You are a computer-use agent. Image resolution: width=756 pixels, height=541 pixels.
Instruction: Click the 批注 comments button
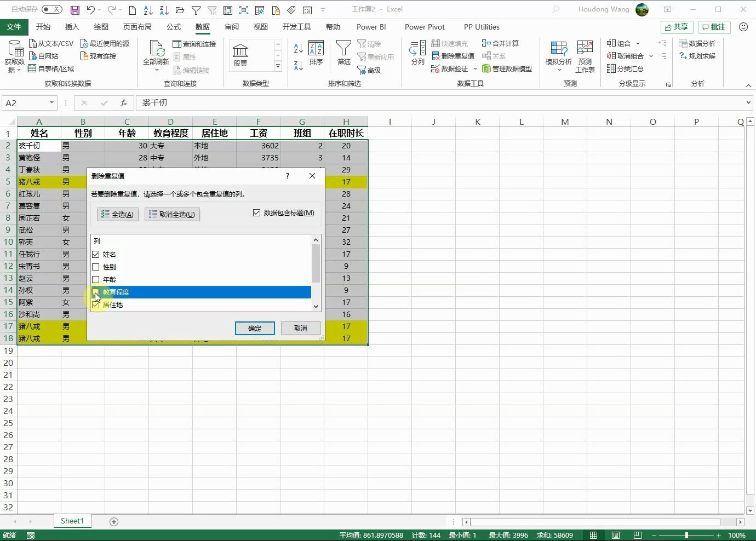[714, 27]
